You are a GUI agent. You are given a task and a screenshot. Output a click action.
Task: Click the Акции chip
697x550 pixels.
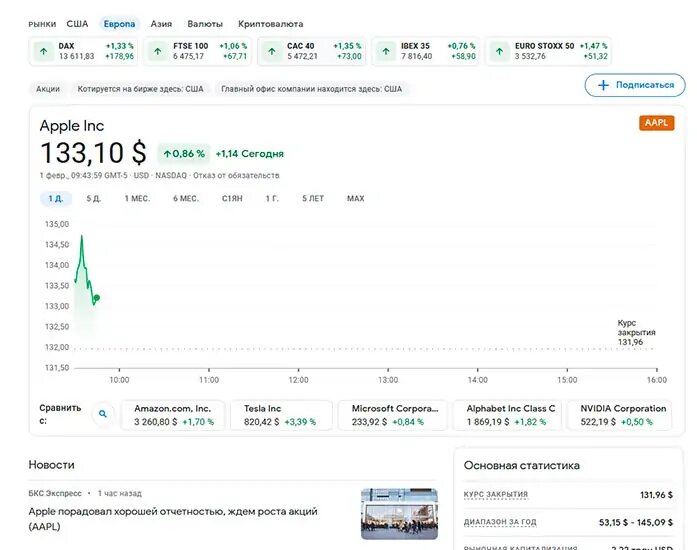point(48,89)
